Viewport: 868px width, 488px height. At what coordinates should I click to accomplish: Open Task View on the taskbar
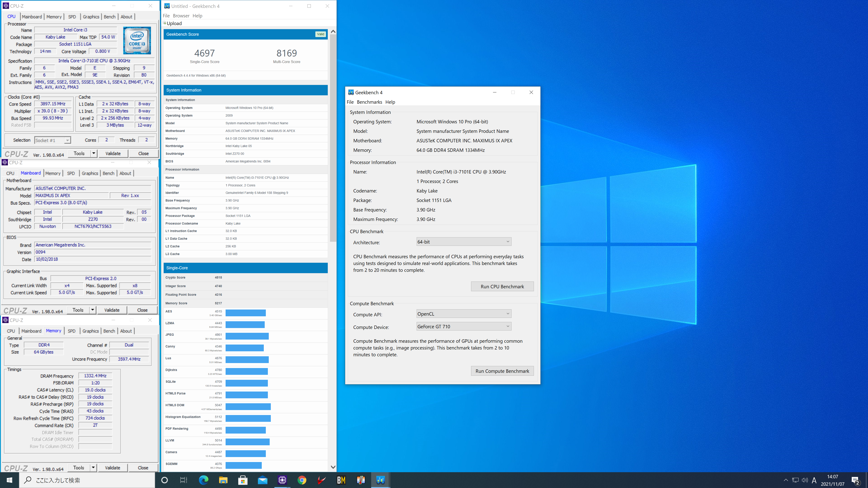click(x=184, y=480)
